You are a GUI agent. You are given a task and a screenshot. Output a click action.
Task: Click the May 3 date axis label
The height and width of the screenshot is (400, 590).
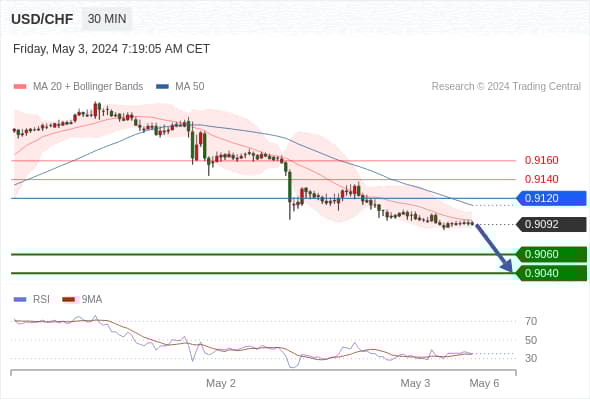pyautogui.click(x=415, y=383)
